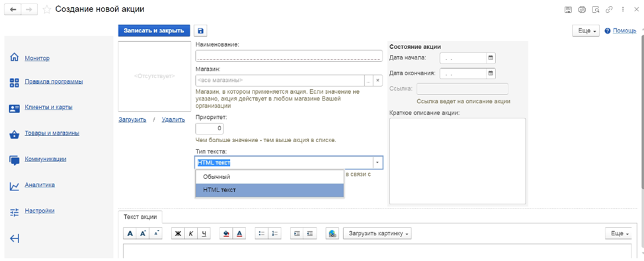Focus the Наименование input field
Viewport: 644px width, 261px height.
[x=289, y=56]
